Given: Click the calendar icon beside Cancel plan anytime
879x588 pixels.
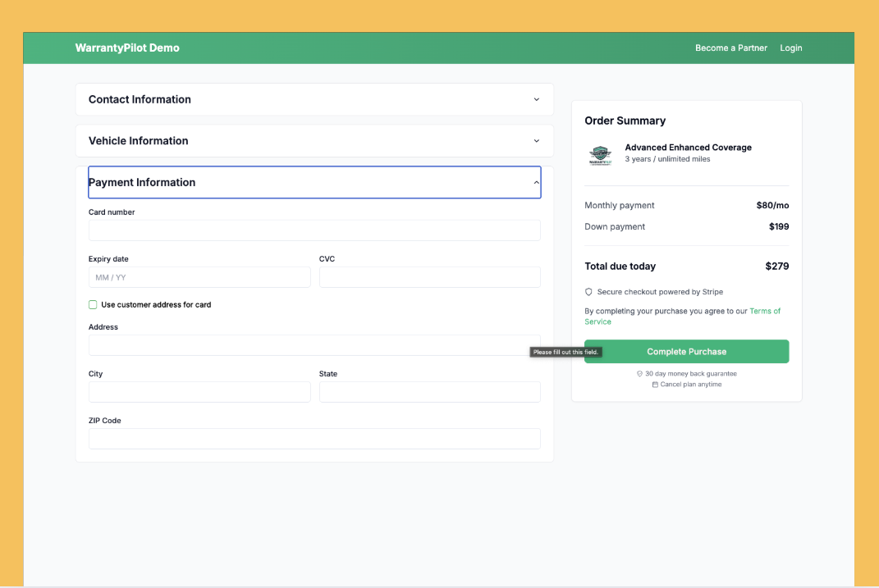Looking at the screenshot, I should [655, 385].
